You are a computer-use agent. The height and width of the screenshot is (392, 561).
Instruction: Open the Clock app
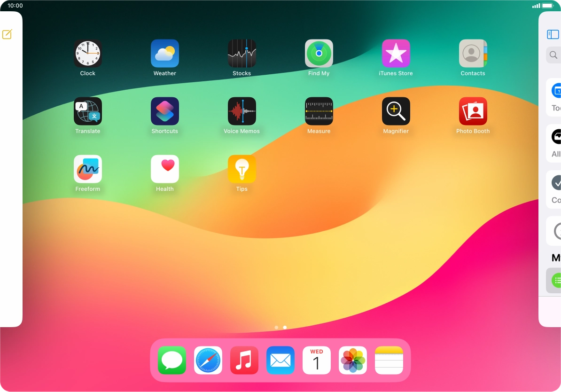pos(88,54)
